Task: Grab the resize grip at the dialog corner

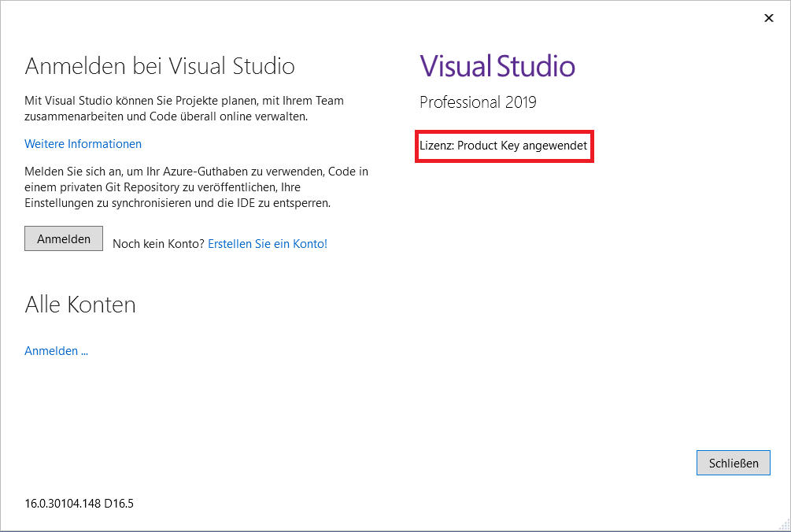Action: 783,524
